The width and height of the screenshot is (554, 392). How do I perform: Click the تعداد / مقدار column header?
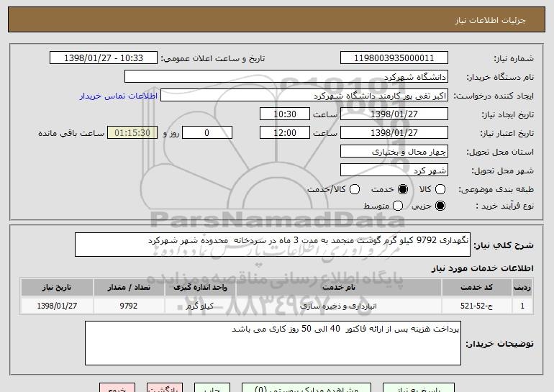129,288
